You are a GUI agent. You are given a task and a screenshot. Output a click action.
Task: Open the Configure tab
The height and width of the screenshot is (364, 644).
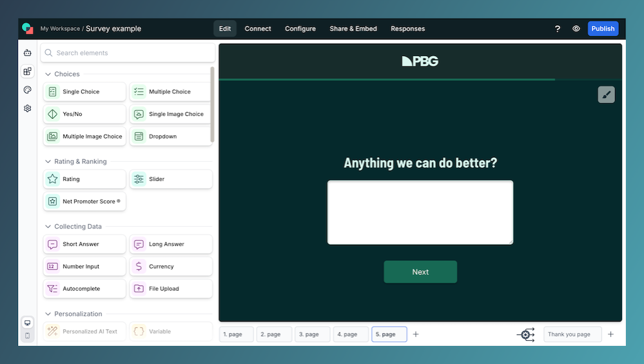point(300,29)
